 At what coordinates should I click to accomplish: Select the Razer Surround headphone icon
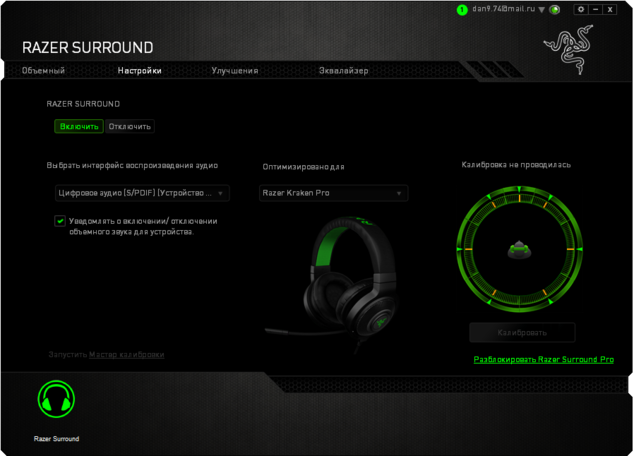[56, 399]
